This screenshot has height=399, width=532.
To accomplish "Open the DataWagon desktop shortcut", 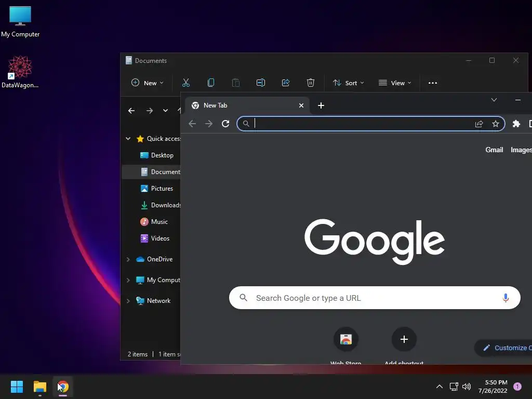I will (20, 72).
